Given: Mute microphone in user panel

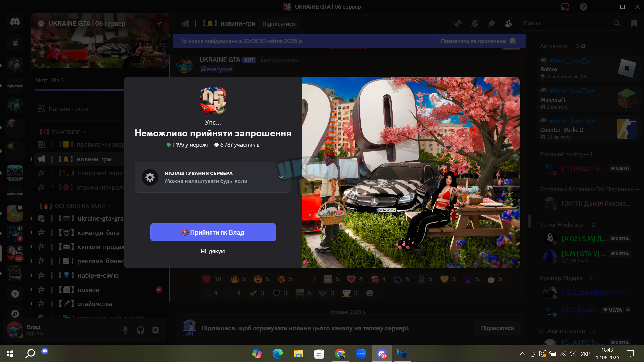Looking at the screenshot, I should [x=125, y=330].
